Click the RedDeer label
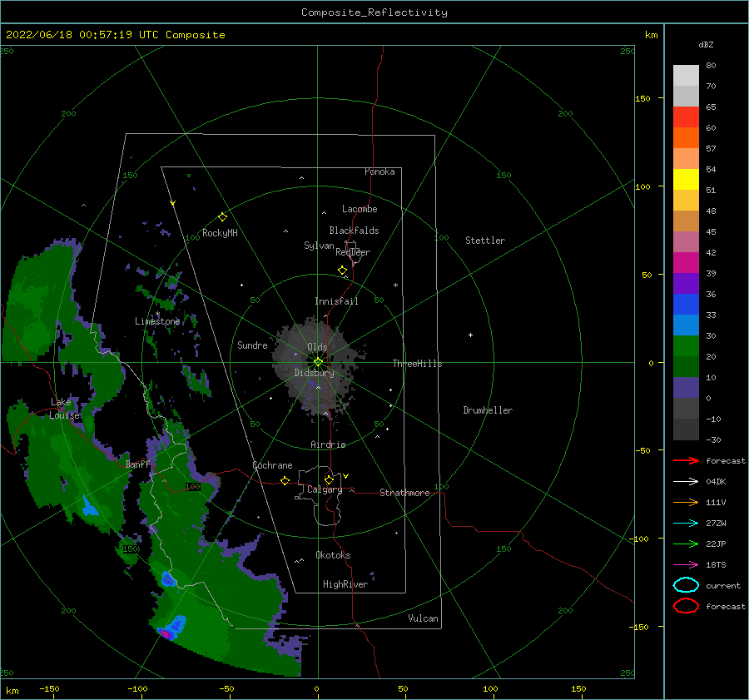This screenshot has width=749, height=700. pyautogui.click(x=353, y=252)
